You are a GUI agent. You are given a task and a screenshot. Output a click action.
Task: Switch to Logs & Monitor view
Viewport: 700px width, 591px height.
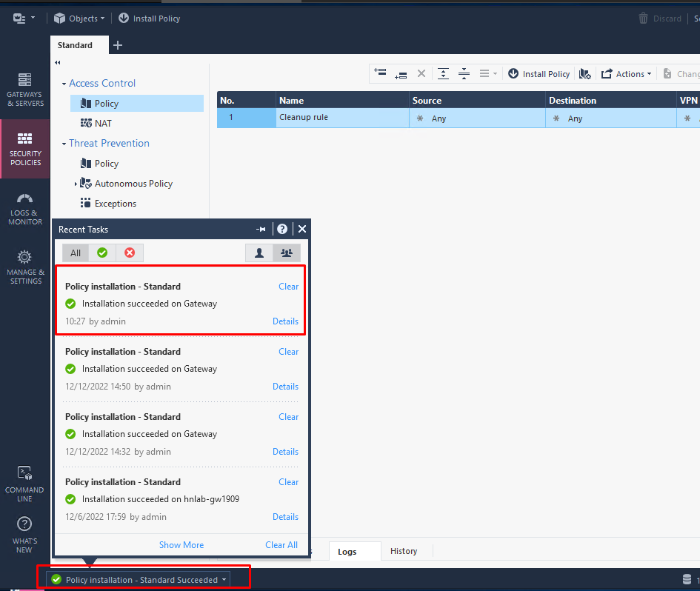[x=24, y=207]
